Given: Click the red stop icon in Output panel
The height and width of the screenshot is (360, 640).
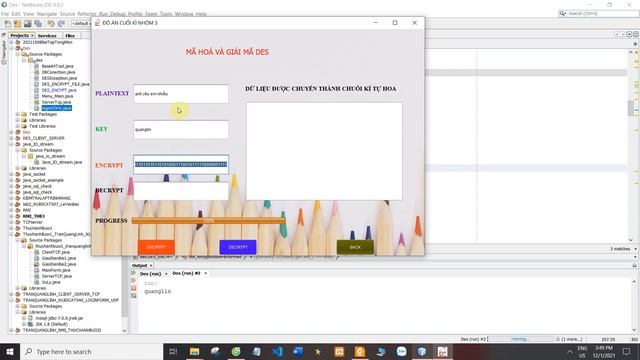Looking at the screenshot, I should 133,288.
